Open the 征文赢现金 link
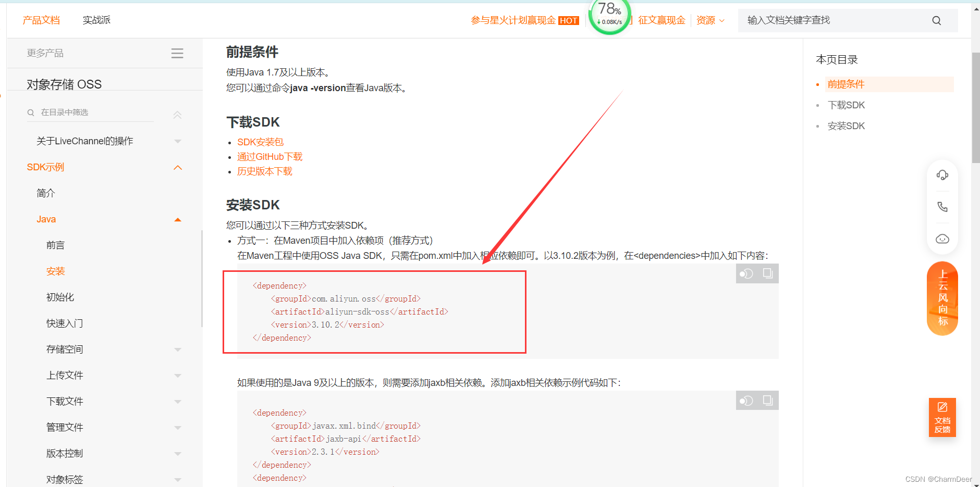 [x=661, y=20]
